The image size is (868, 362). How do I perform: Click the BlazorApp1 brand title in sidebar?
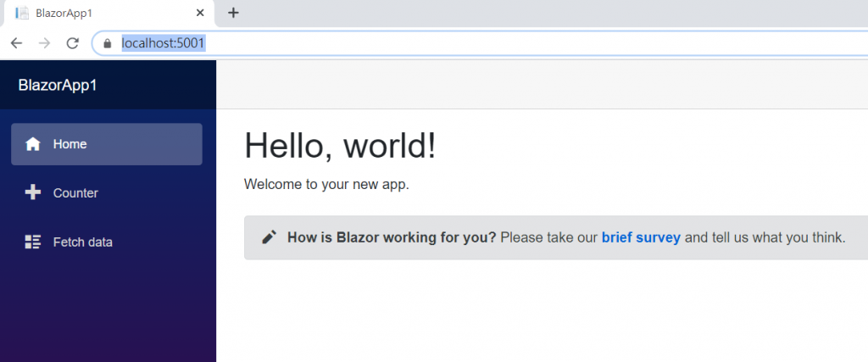click(x=58, y=86)
